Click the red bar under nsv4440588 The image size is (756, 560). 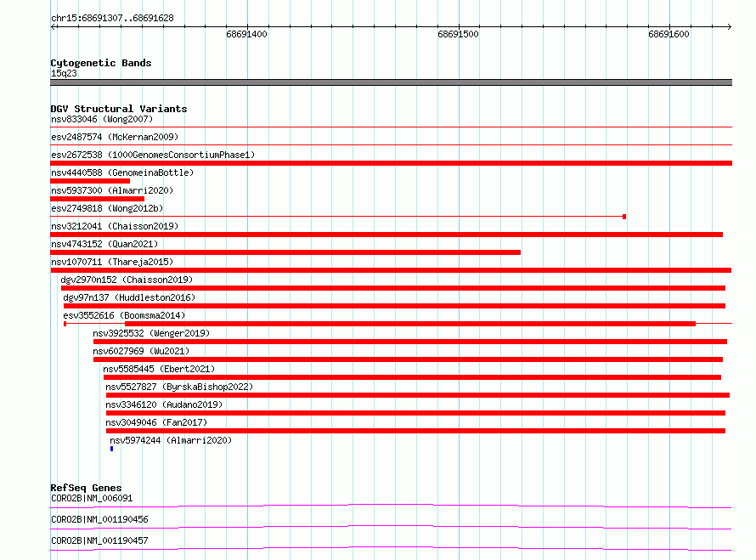click(90, 181)
